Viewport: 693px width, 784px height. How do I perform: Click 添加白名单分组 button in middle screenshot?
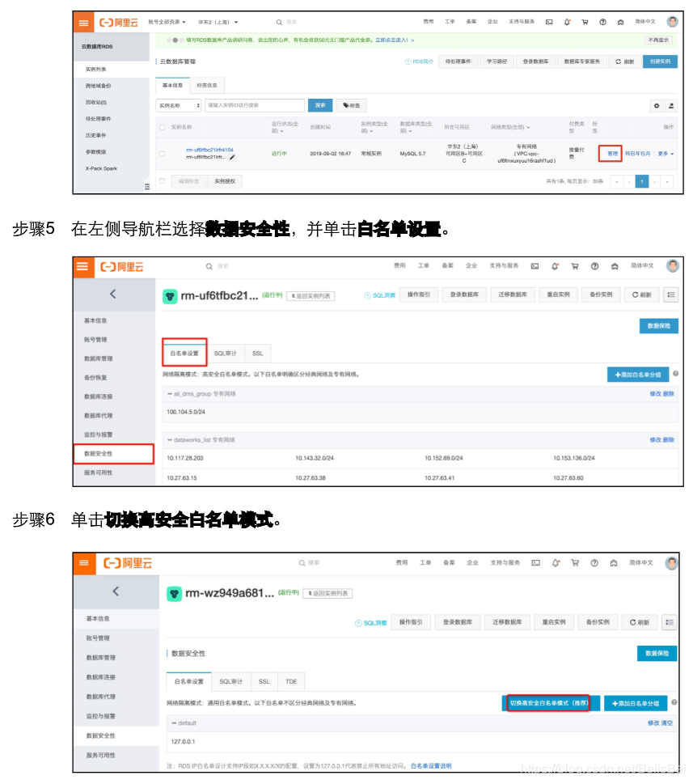pos(638,375)
